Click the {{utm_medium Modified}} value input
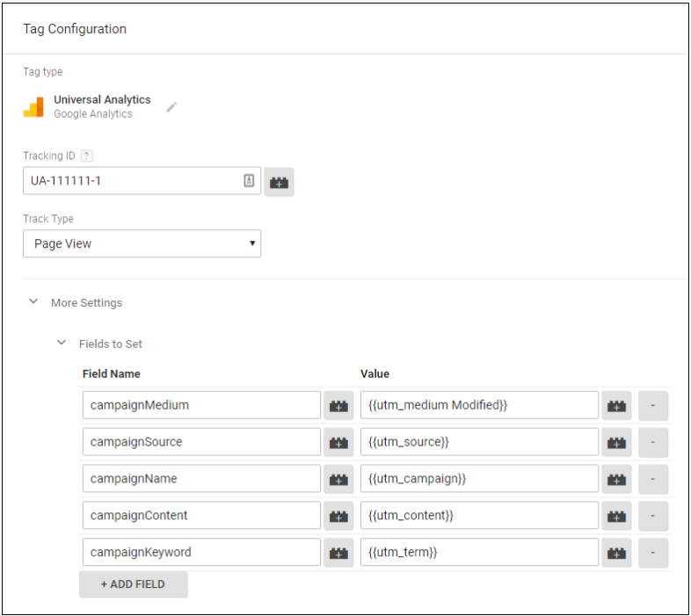The height and width of the screenshot is (616, 691). click(479, 405)
